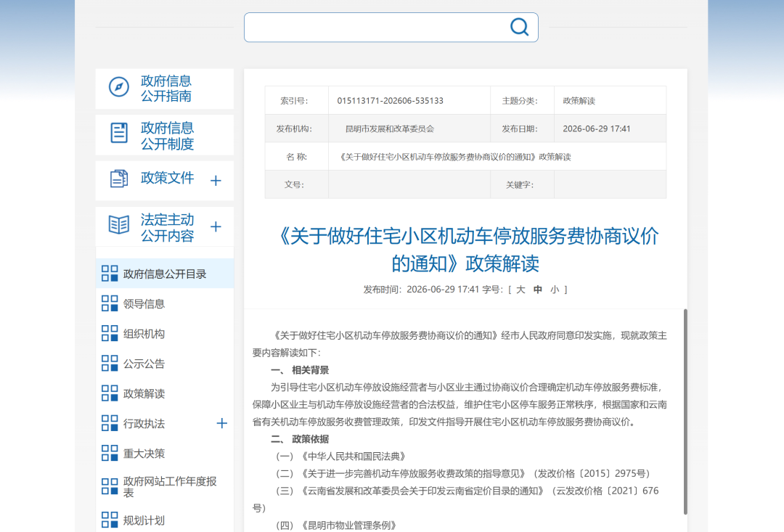
Task: Click index number 015113171-202606-535133
Action: [390, 100]
